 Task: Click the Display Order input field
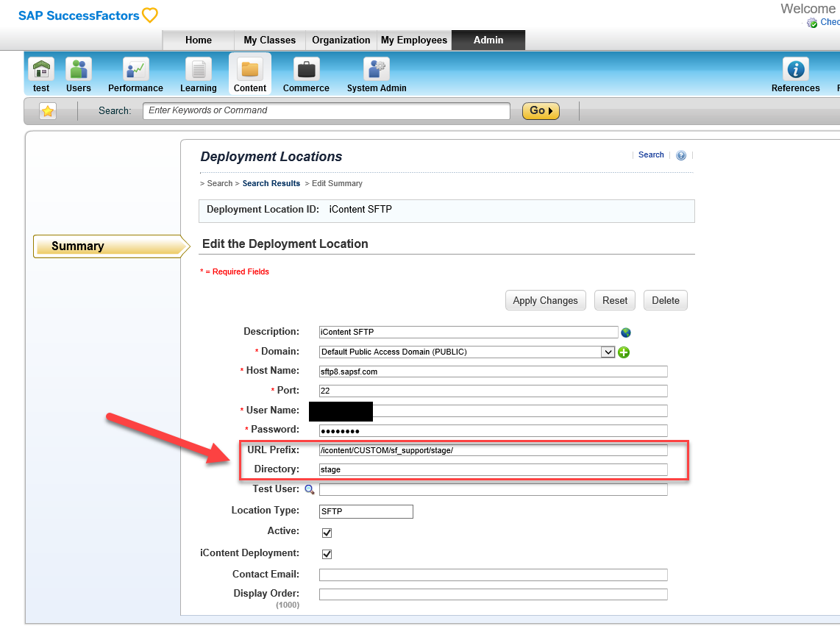click(x=494, y=594)
